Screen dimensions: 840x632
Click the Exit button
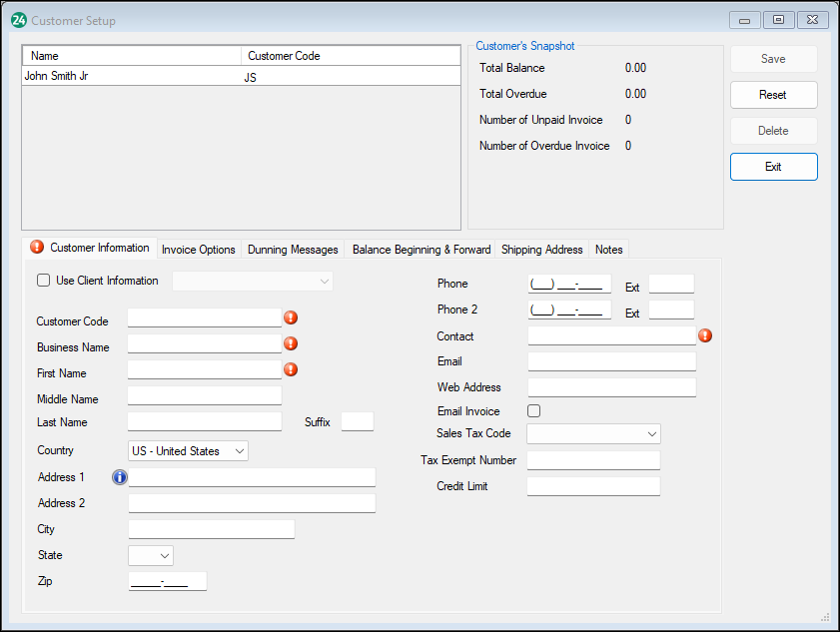tap(773, 167)
